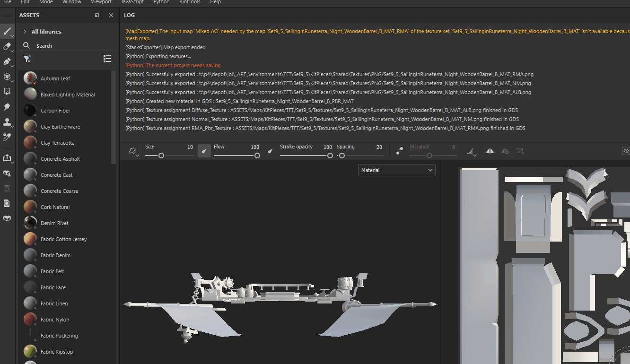
Task: Open the brush alignment dropdown
Action: (471, 151)
